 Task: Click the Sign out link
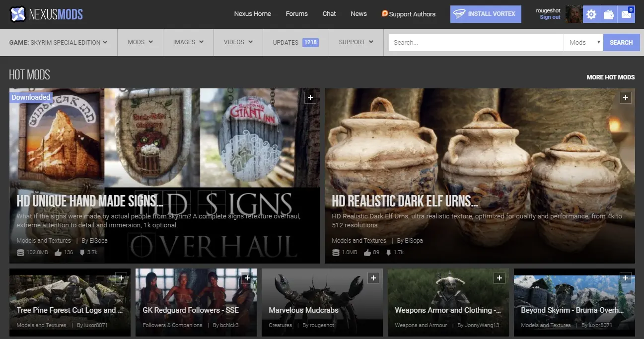point(550,17)
